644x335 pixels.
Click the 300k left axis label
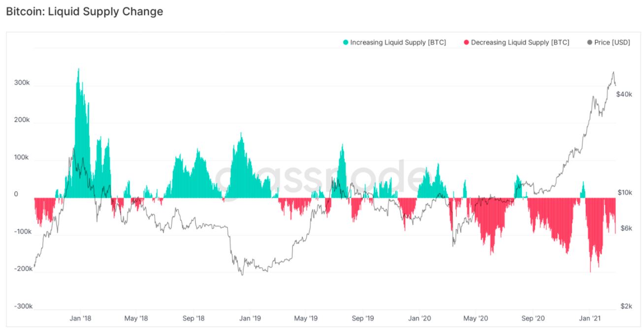[x=22, y=83]
